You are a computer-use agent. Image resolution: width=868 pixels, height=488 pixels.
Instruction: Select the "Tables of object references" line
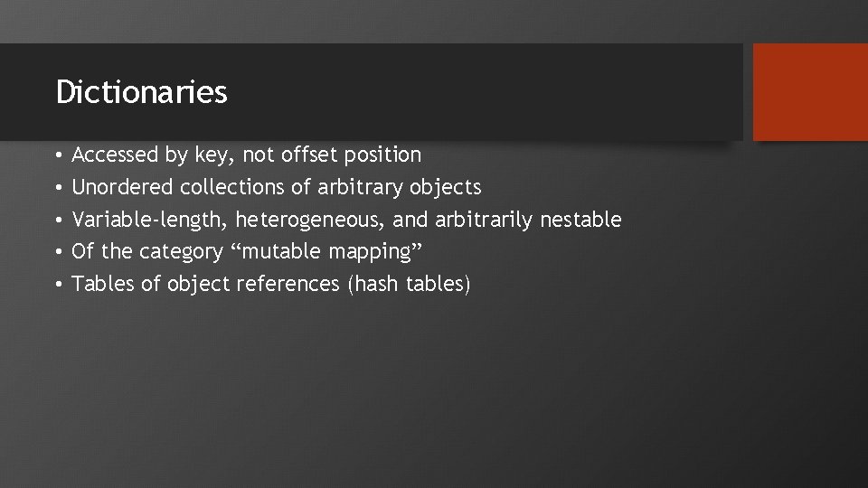(271, 284)
